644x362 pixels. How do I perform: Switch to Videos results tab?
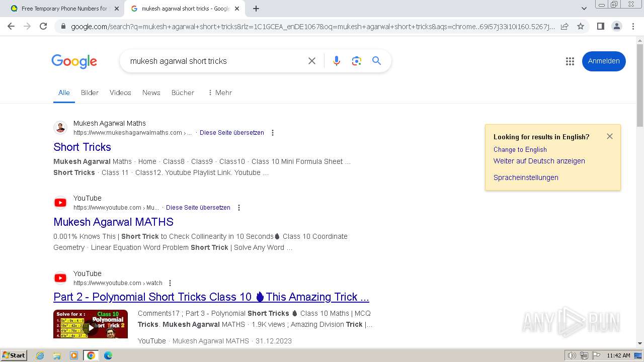tap(120, 93)
